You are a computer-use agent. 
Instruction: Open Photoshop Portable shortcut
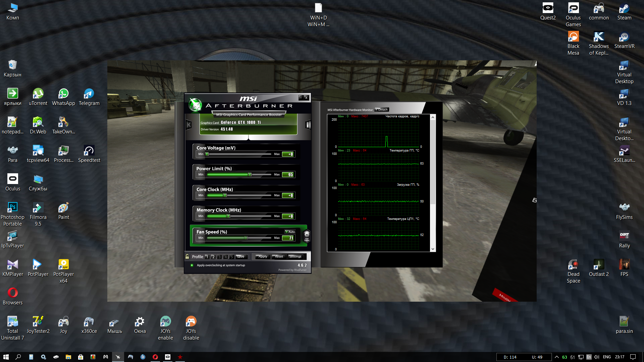tap(12, 214)
